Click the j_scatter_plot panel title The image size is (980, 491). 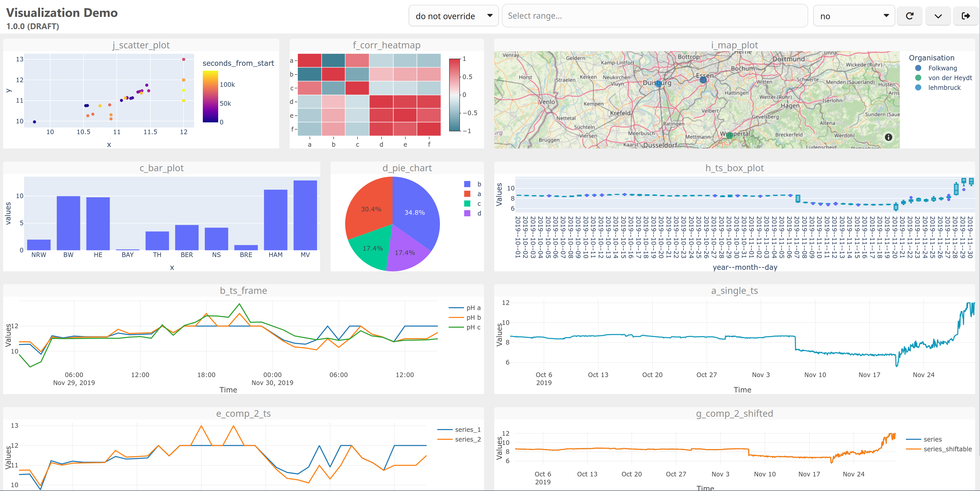click(141, 45)
